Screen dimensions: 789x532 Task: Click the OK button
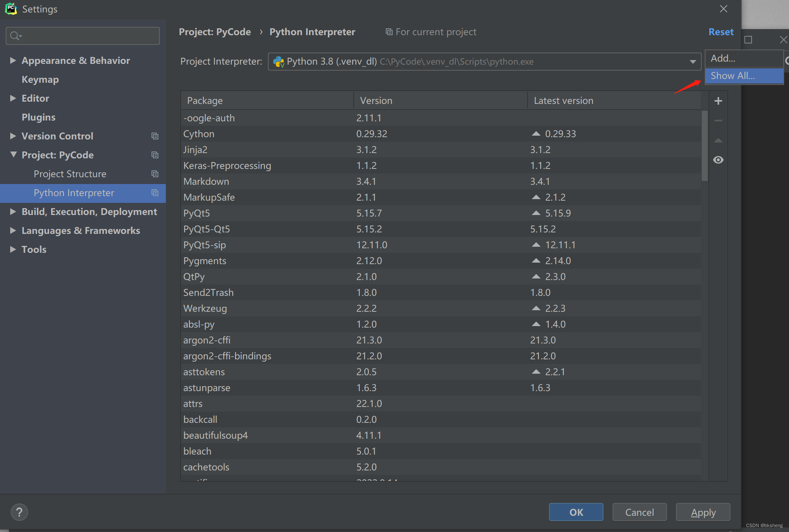tap(576, 512)
